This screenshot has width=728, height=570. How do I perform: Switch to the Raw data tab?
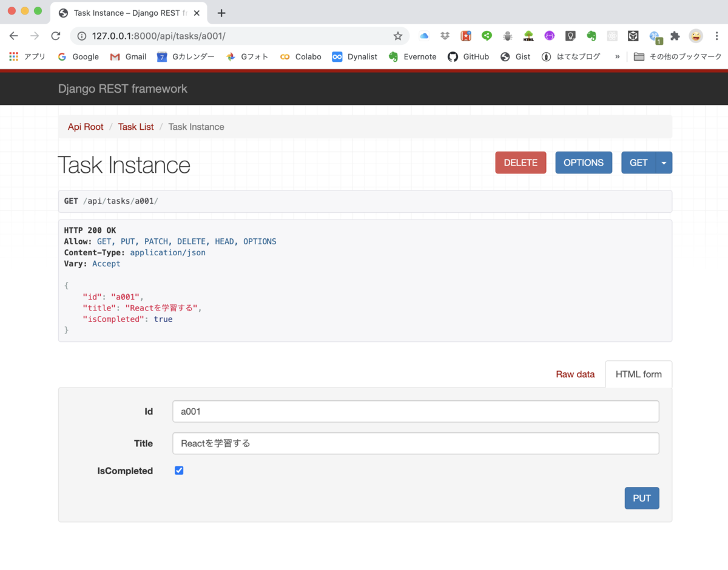coord(575,374)
